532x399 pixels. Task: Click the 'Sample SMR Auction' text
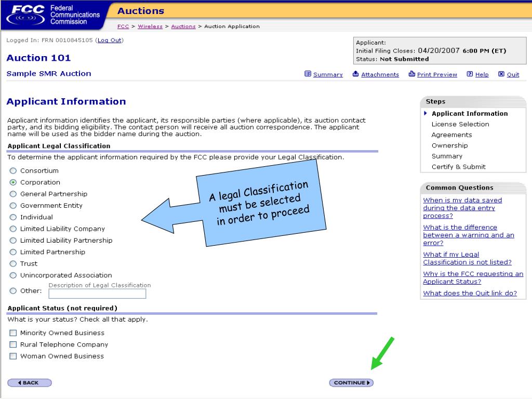49,74
